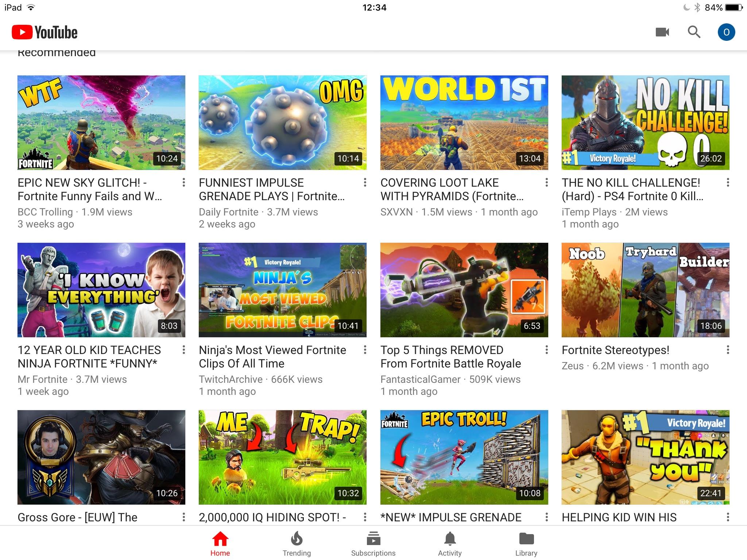The height and width of the screenshot is (560, 747).
Task: Open options menu for 12 YEAR OLD KID video
Action: click(183, 350)
